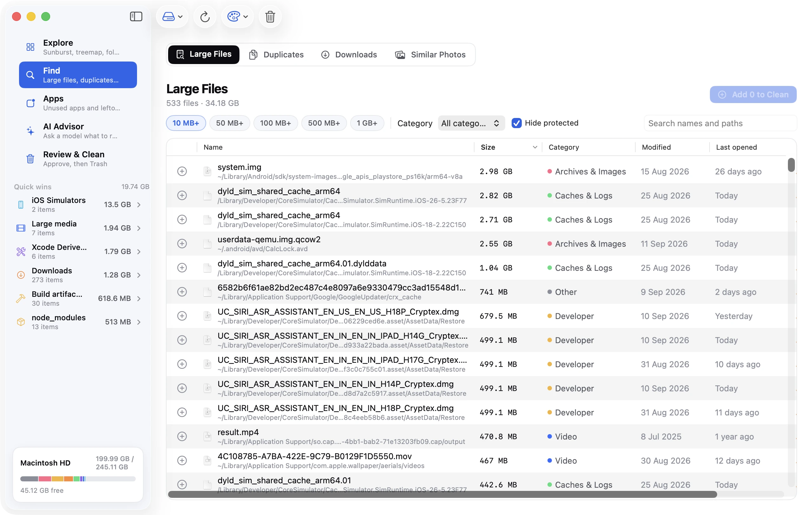Click the node_modules package icon

21,322
